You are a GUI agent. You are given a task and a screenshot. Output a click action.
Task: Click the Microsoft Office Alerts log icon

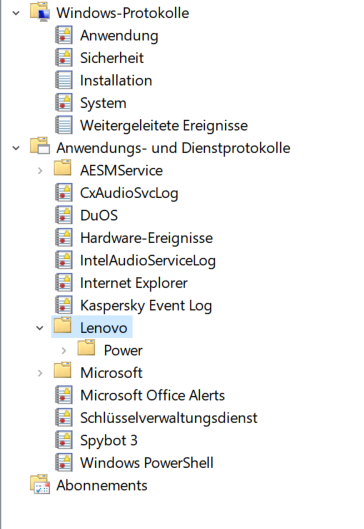click(x=63, y=395)
